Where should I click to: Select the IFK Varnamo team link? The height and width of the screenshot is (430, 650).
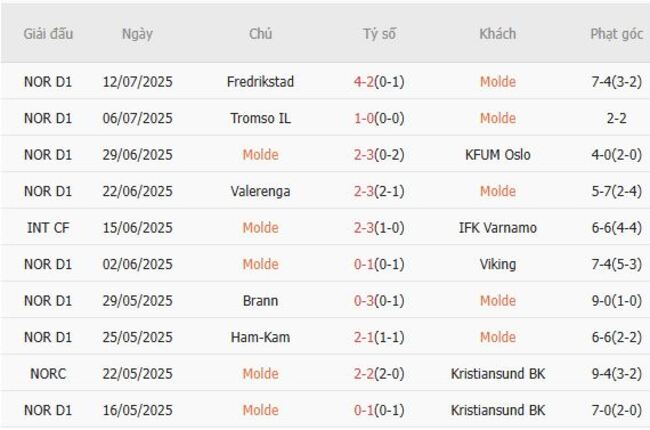click(497, 228)
